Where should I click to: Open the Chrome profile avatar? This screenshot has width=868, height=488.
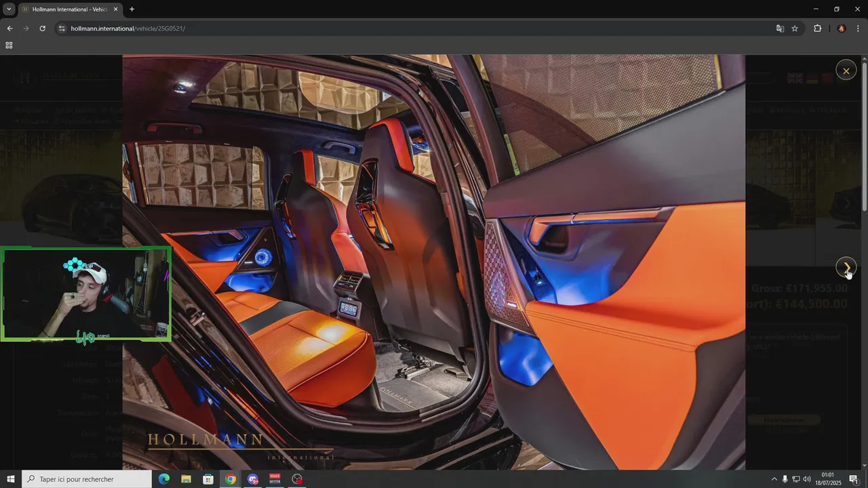click(842, 28)
